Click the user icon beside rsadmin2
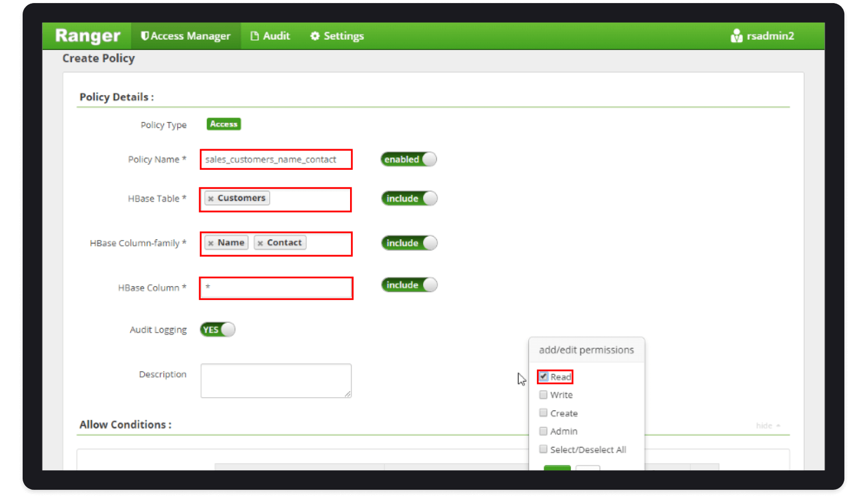This screenshot has width=868, height=497. click(x=736, y=35)
